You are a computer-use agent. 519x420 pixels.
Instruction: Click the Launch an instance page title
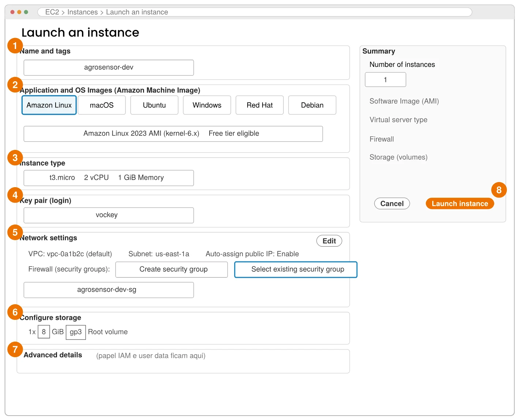click(x=80, y=33)
